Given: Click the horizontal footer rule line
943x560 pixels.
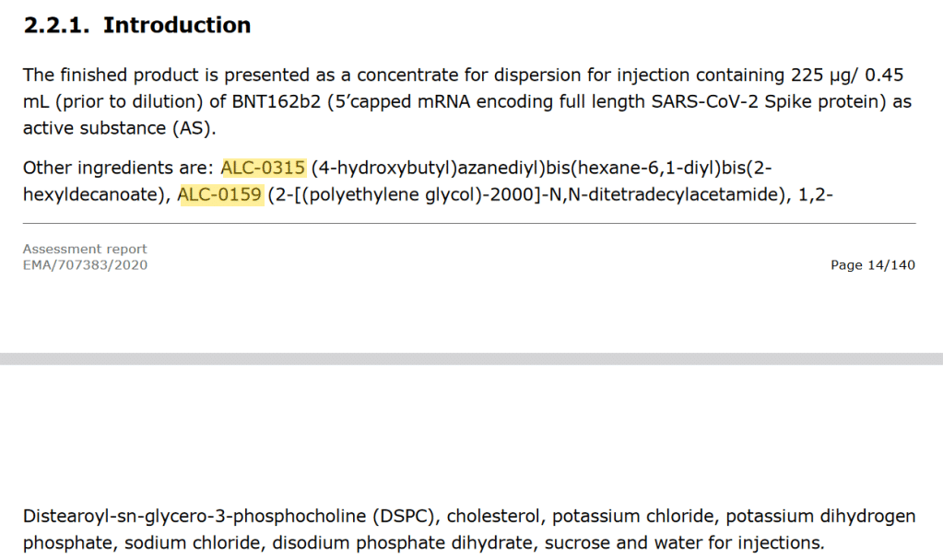Looking at the screenshot, I should pos(469,224).
